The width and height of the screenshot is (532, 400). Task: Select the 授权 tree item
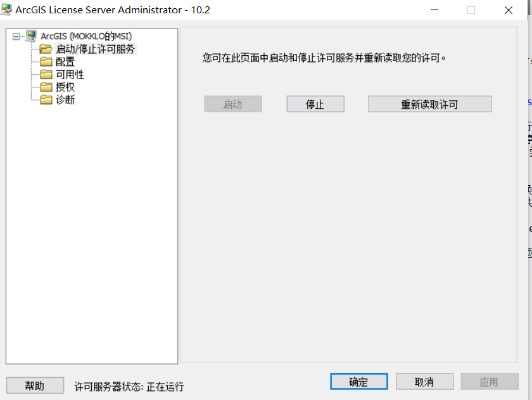pyautogui.click(x=65, y=87)
